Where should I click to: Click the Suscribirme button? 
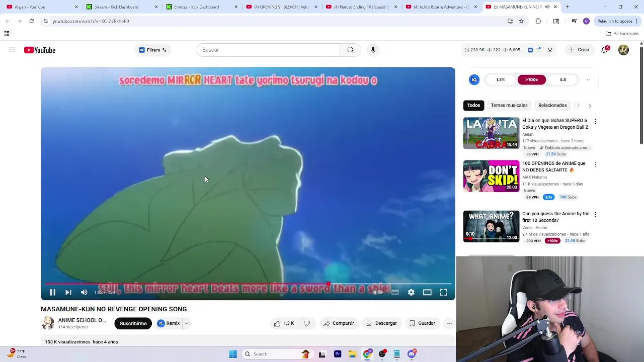pos(133,323)
